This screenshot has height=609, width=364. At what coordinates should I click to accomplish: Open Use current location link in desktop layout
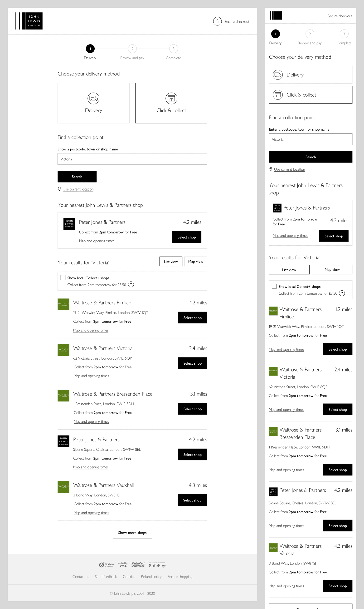coord(78,189)
